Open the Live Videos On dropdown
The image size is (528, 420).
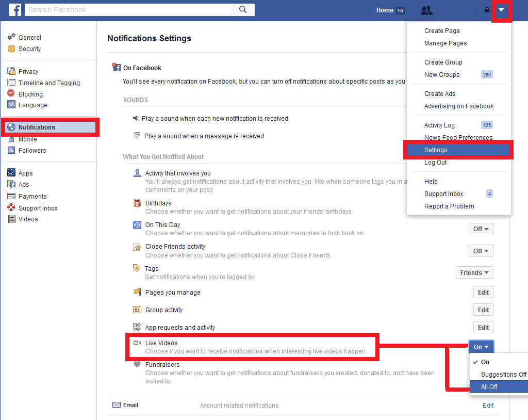coord(481,347)
